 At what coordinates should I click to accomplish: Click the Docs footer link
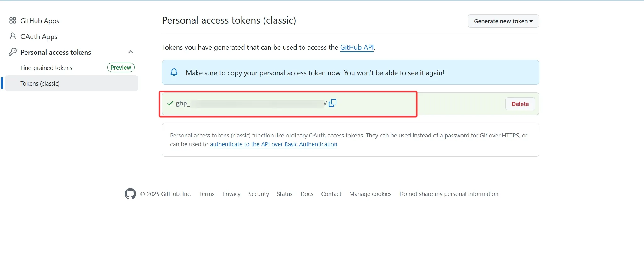[x=307, y=194]
